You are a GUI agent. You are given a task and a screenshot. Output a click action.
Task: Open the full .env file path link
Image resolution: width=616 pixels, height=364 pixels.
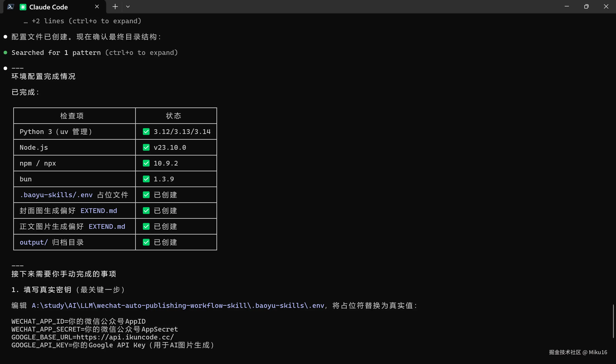coord(178,306)
